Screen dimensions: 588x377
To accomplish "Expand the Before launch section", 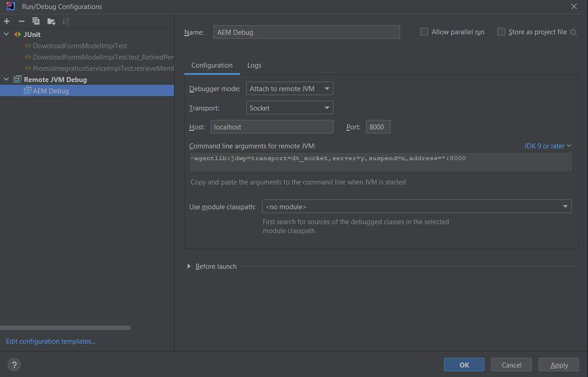I will point(189,267).
